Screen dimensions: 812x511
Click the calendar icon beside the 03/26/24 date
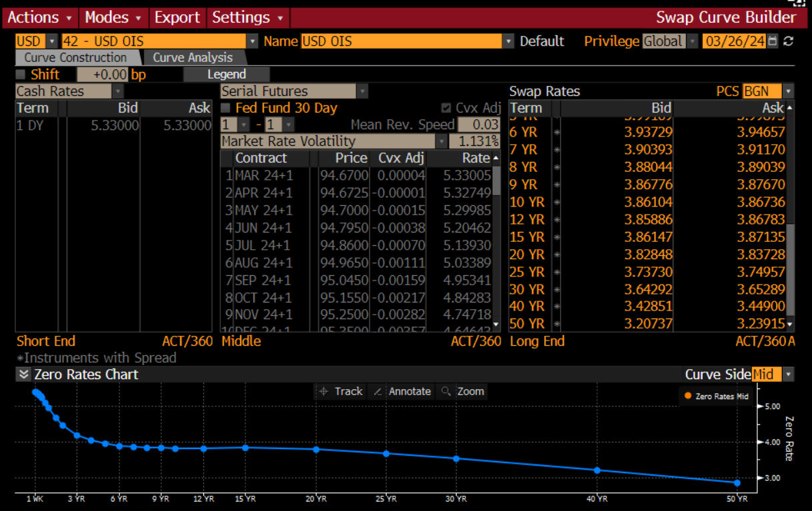(773, 41)
